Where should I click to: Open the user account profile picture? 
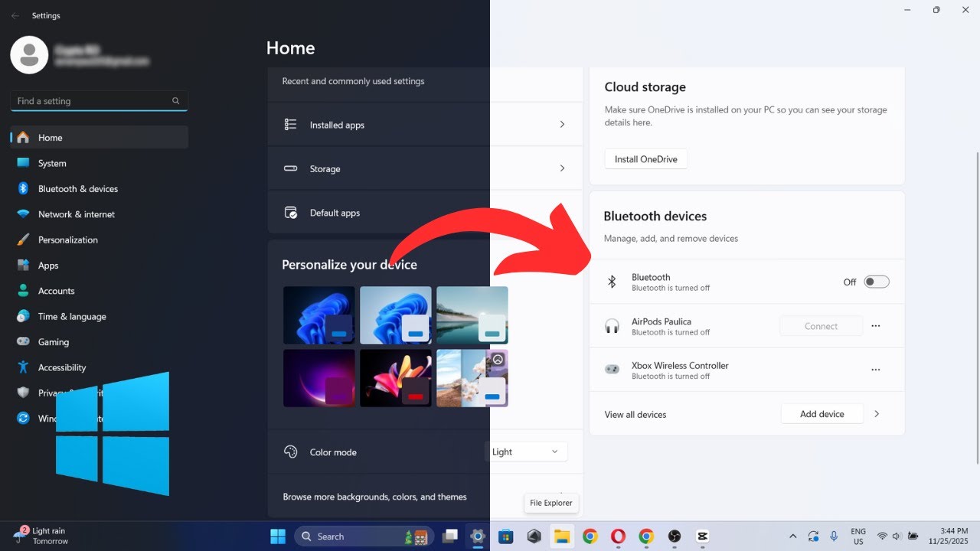point(29,54)
